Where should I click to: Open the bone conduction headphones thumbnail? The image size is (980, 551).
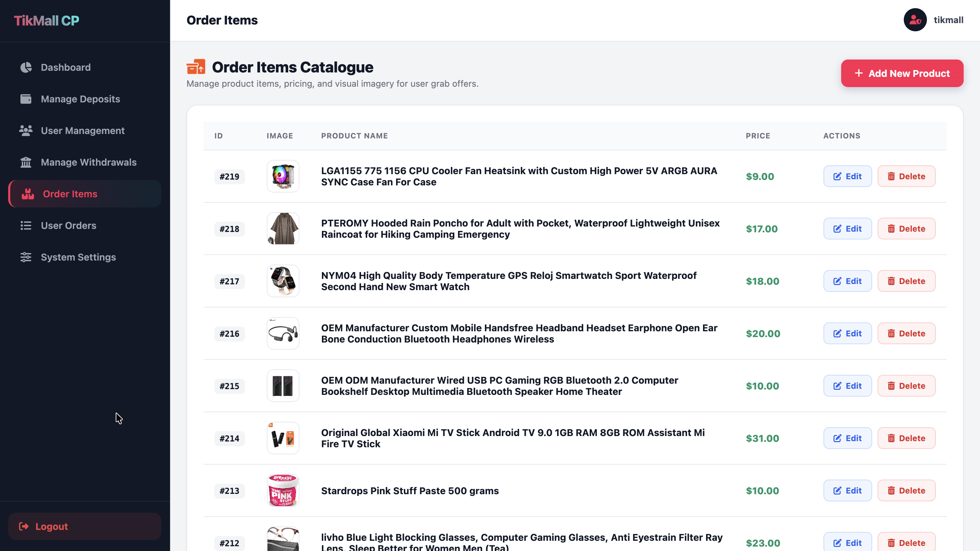coord(283,333)
